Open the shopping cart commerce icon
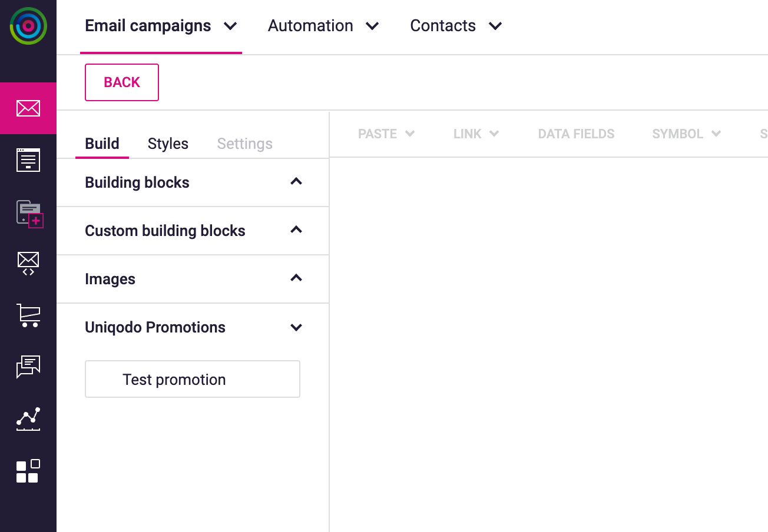The image size is (768, 532). 28,315
